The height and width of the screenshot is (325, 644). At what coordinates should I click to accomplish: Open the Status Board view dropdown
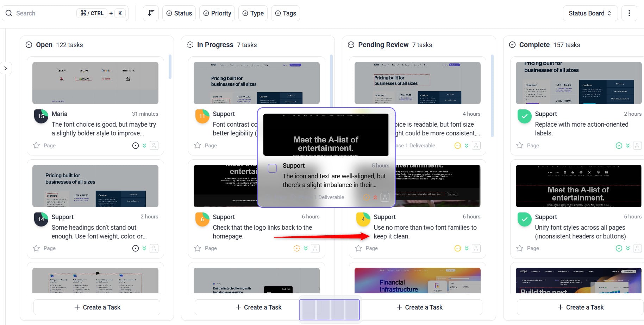[x=590, y=13]
